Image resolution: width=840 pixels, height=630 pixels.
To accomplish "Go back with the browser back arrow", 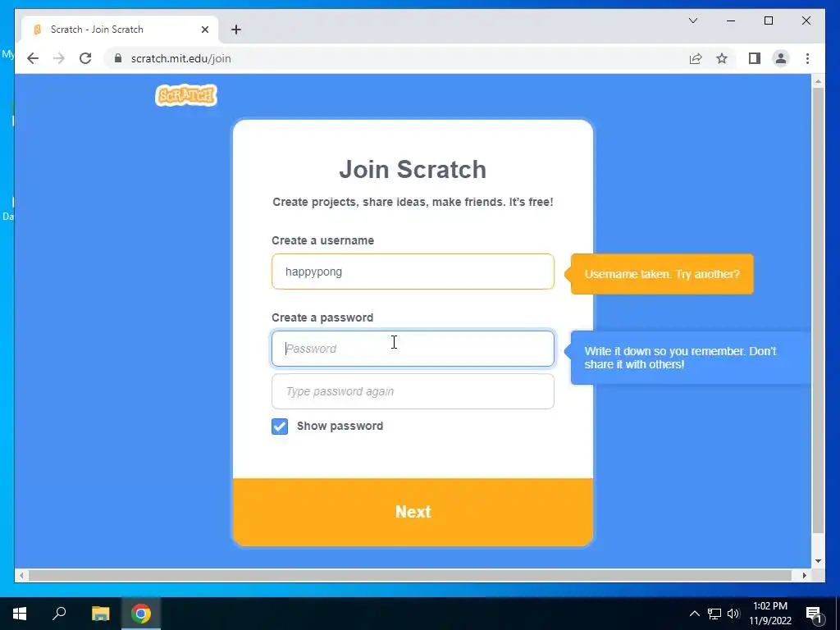I will [x=33, y=58].
